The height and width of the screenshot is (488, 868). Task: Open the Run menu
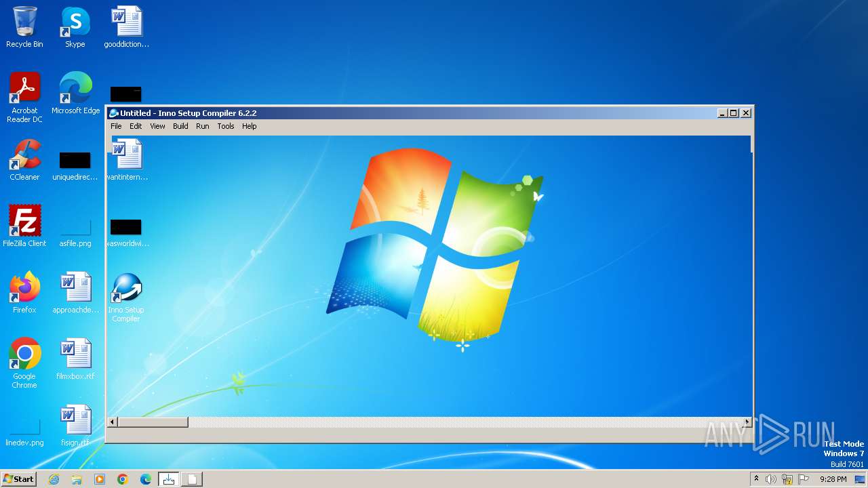coord(202,126)
